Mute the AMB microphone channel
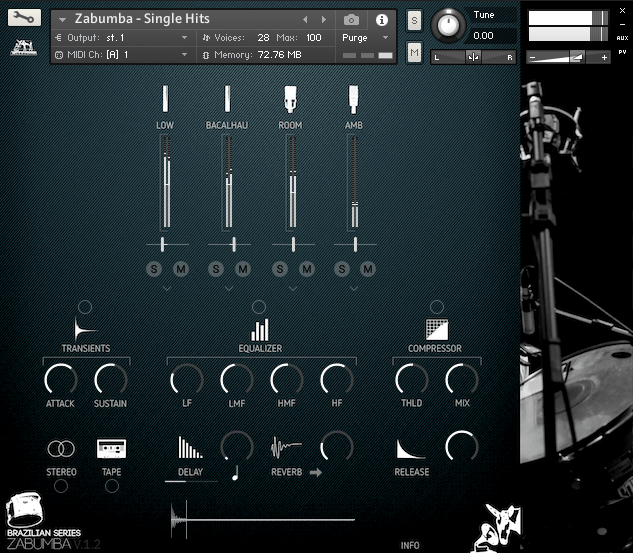 [367, 268]
